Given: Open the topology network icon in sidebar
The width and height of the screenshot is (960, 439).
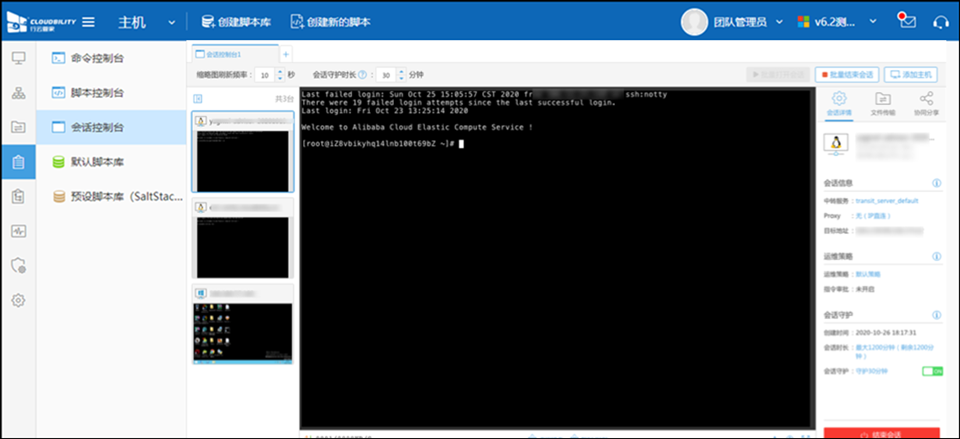Looking at the screenshot, I should [x=18, y=93].
